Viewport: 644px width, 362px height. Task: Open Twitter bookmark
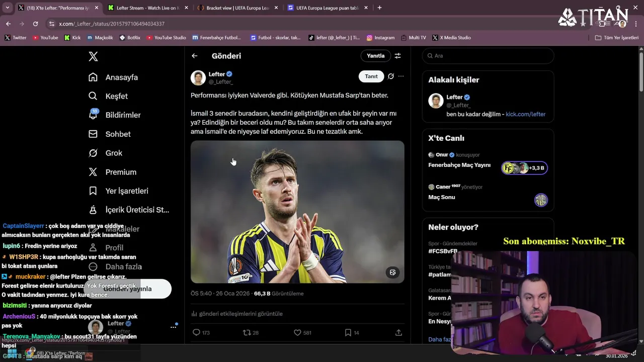click(x=16, y=38)
